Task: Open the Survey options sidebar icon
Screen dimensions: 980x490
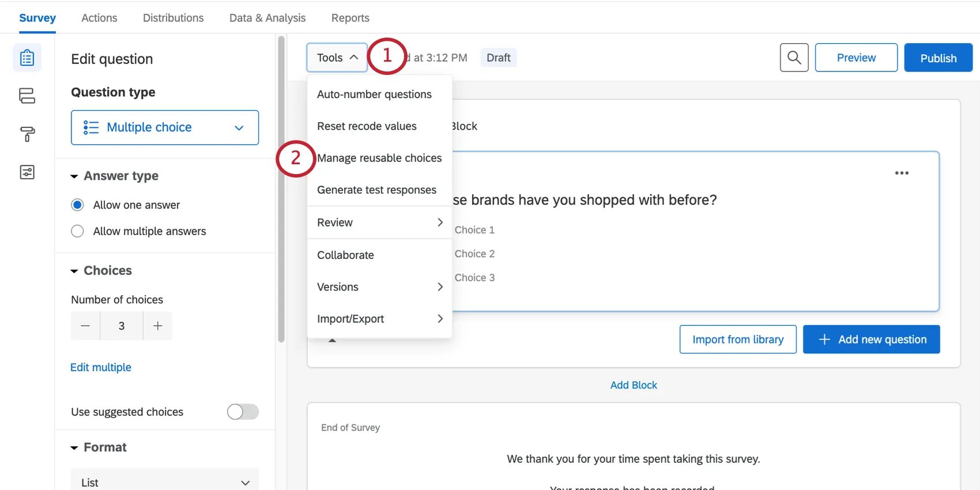Action: click(x=27, y=172)
